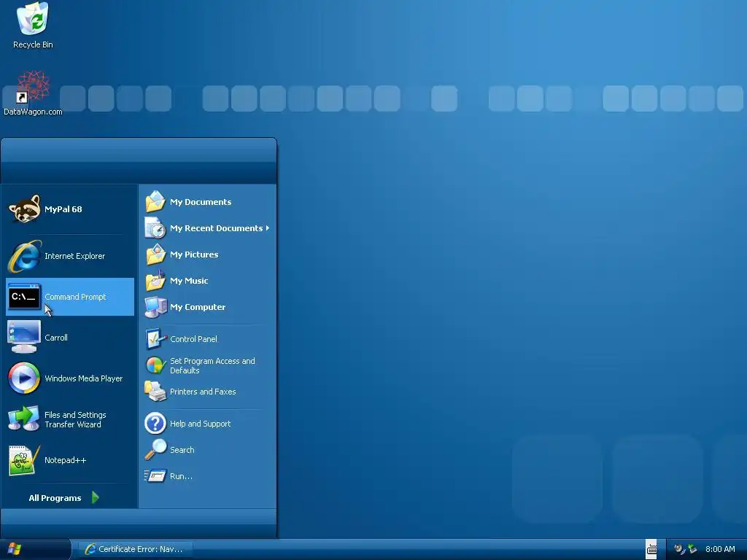Viewport: 747px width, 560px height.
Task: Launch the Internet Explorer icon in Start menu
Action: 24,256
